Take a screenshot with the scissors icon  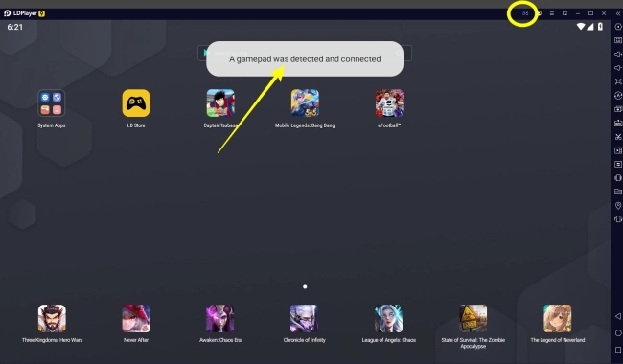click(618, 137)
